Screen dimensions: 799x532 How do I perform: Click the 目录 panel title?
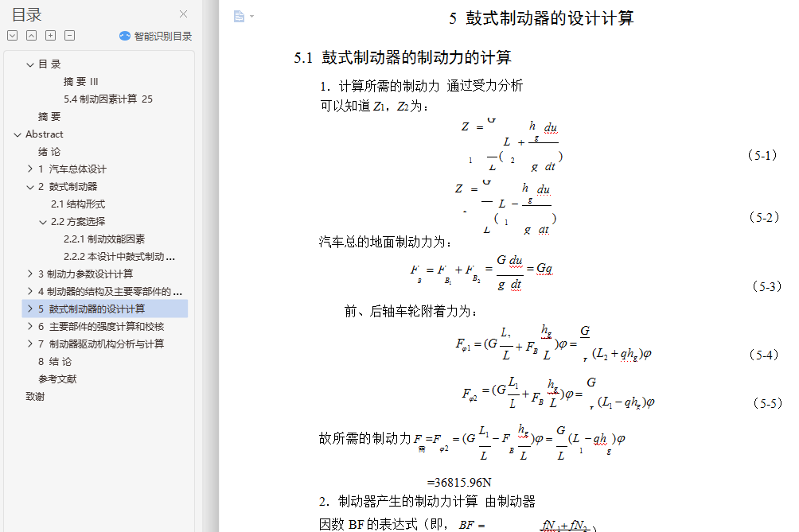pyautogui.click(x=26, y=15)
